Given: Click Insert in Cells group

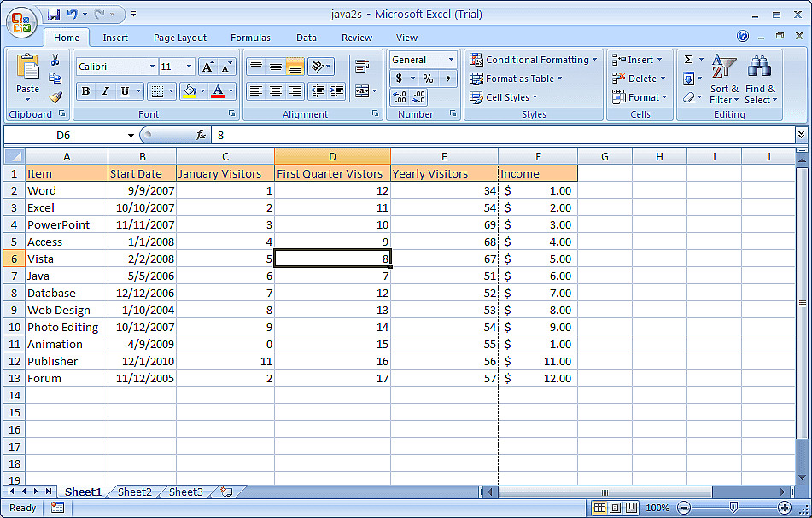Looking at the screenshot, I should tap(637, 60).
